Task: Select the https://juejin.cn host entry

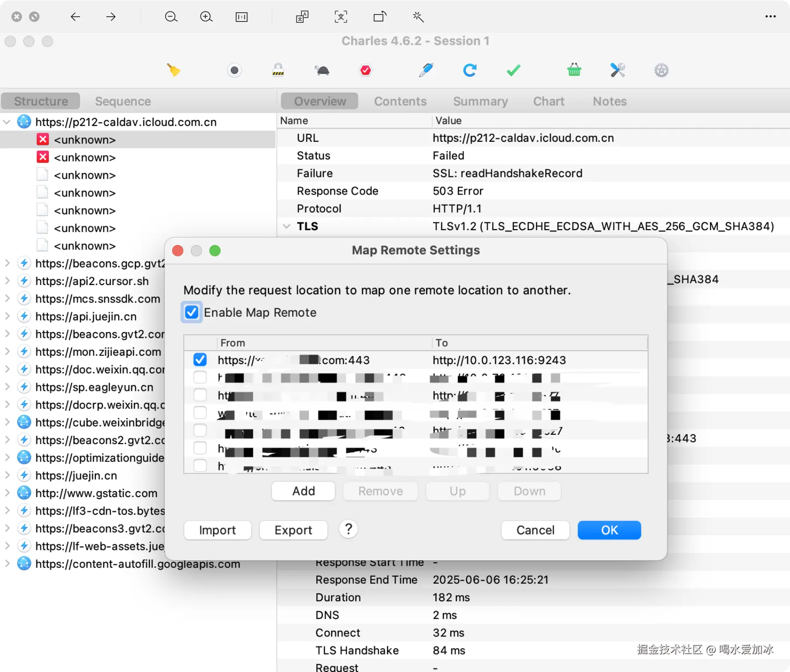Action: (76, 475)
